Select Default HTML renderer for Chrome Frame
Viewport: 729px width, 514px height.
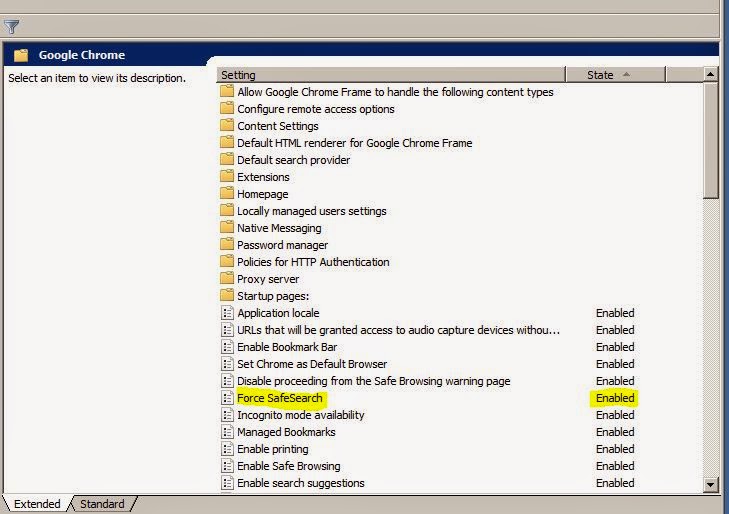(355, 143)
